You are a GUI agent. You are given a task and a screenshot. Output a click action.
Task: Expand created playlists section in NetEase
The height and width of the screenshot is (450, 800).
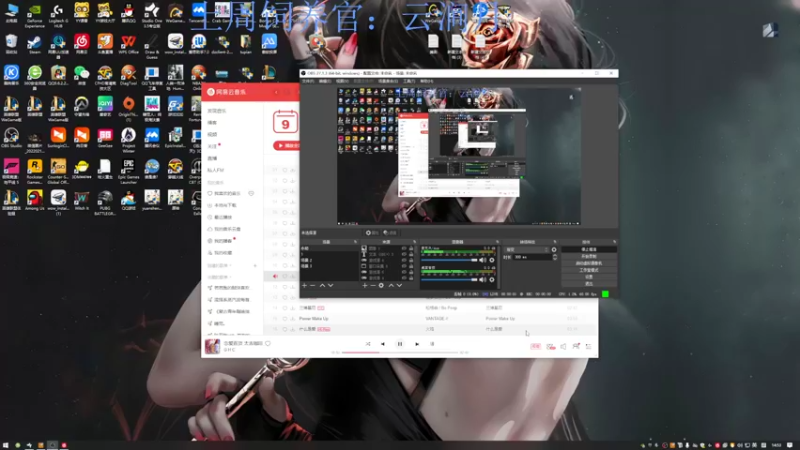(220, 266)
